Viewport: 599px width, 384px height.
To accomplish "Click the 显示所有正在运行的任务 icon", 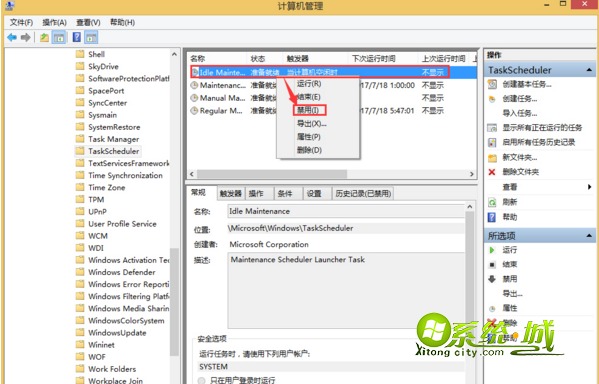I will pos(492,128).
